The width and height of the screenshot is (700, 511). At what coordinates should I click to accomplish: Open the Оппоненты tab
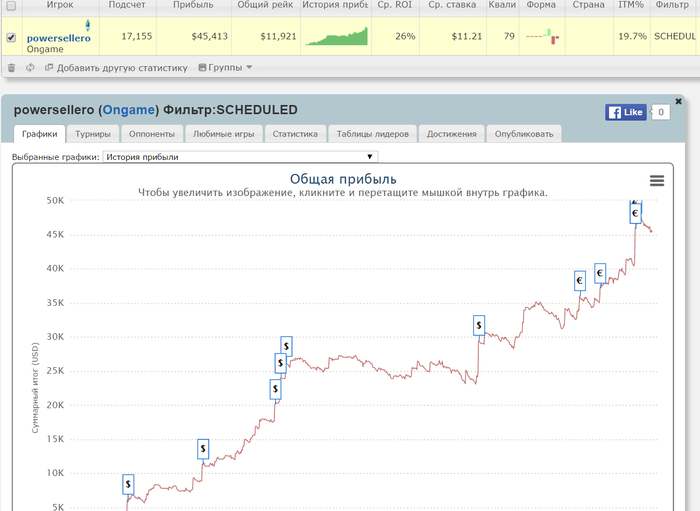point(152,134)
